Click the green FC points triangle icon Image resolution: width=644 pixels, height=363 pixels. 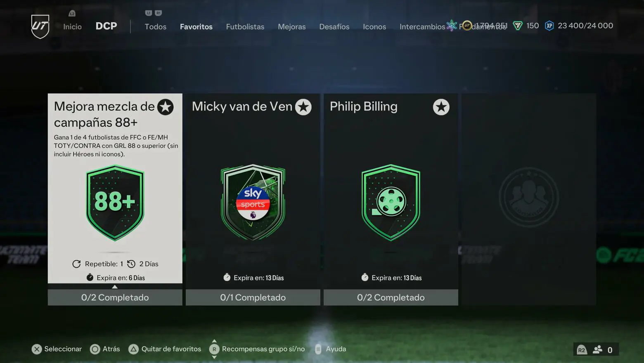click(x=517, y=26)
